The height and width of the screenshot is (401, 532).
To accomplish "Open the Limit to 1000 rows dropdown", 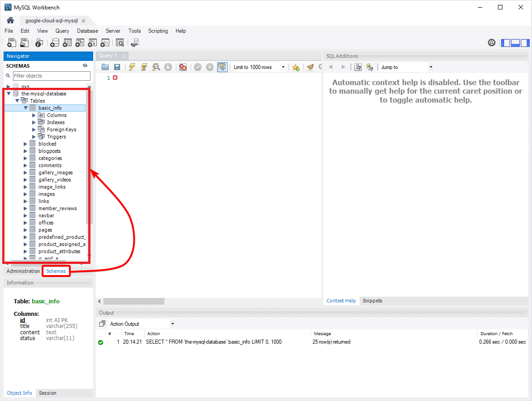I will coord(259,67).
